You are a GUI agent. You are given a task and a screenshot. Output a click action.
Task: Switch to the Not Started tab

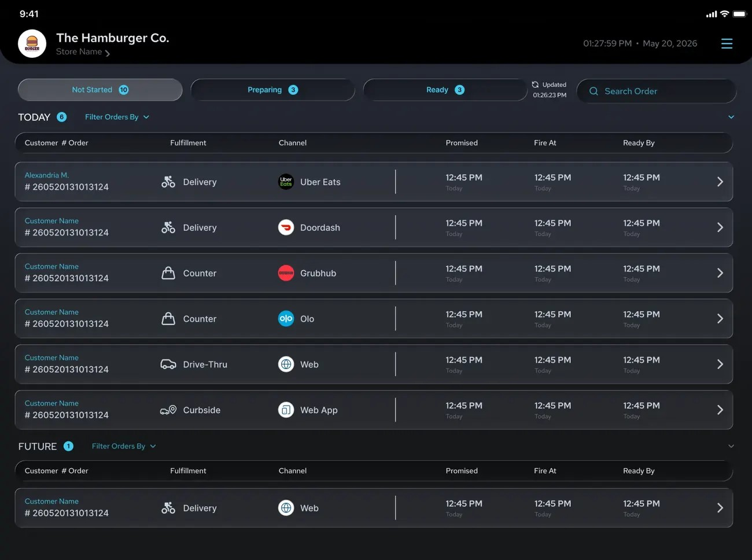[100, 90]
